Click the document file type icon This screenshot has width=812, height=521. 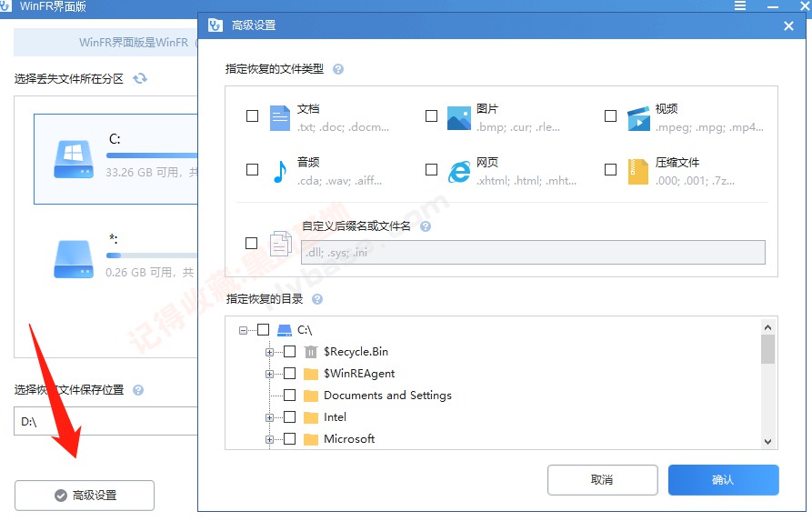click(280, 118)
